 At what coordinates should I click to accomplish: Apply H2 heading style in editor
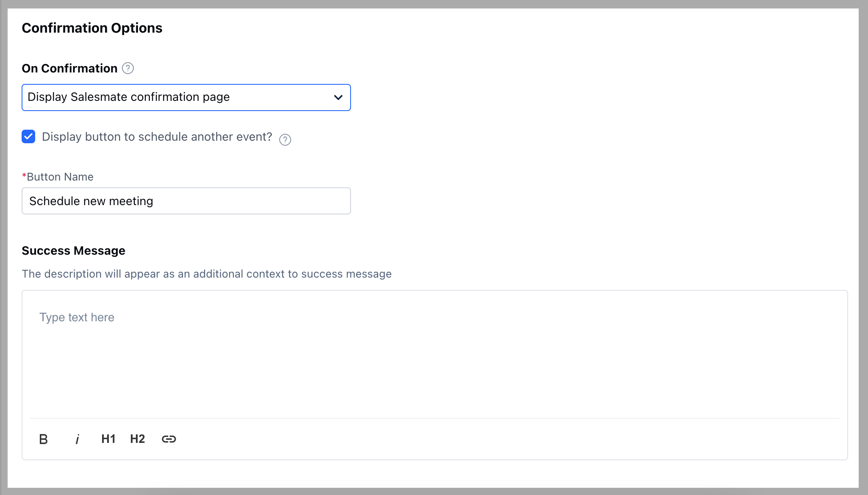(138, 439)
